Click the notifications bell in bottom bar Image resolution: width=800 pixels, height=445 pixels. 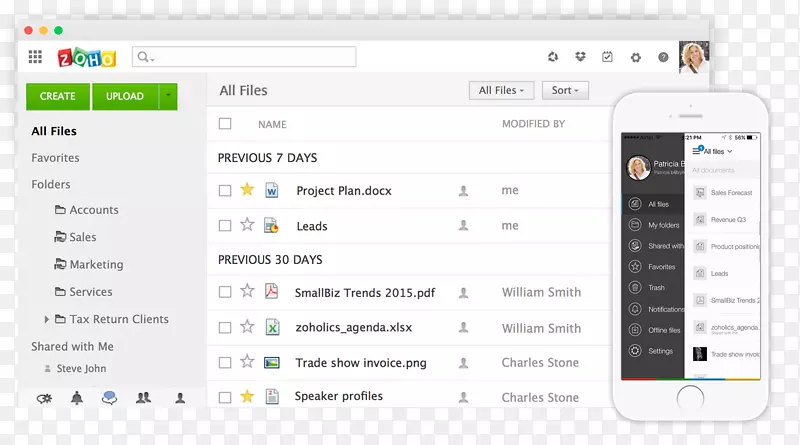pos(77,398)
